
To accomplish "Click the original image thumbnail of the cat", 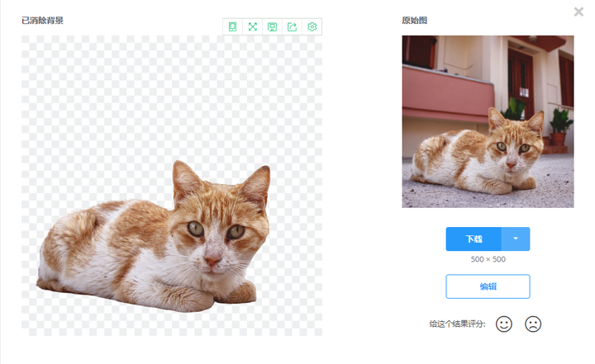I will [x=488, y=121].
